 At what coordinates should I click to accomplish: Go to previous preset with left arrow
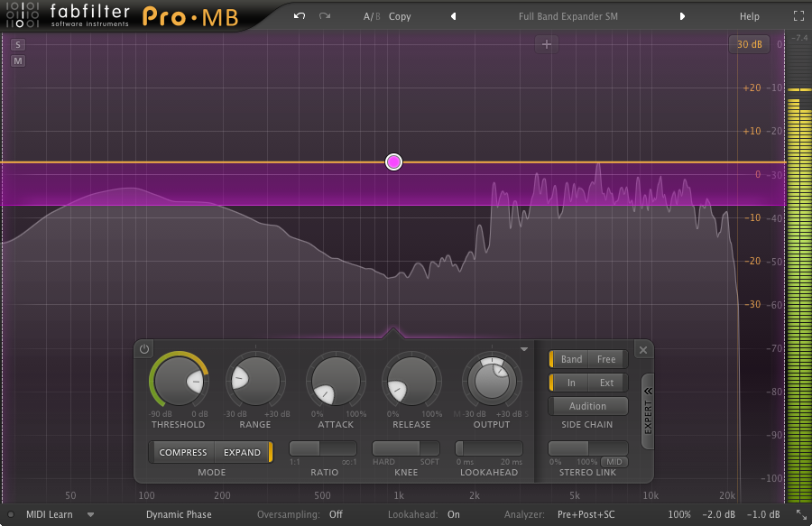point(454,16)
